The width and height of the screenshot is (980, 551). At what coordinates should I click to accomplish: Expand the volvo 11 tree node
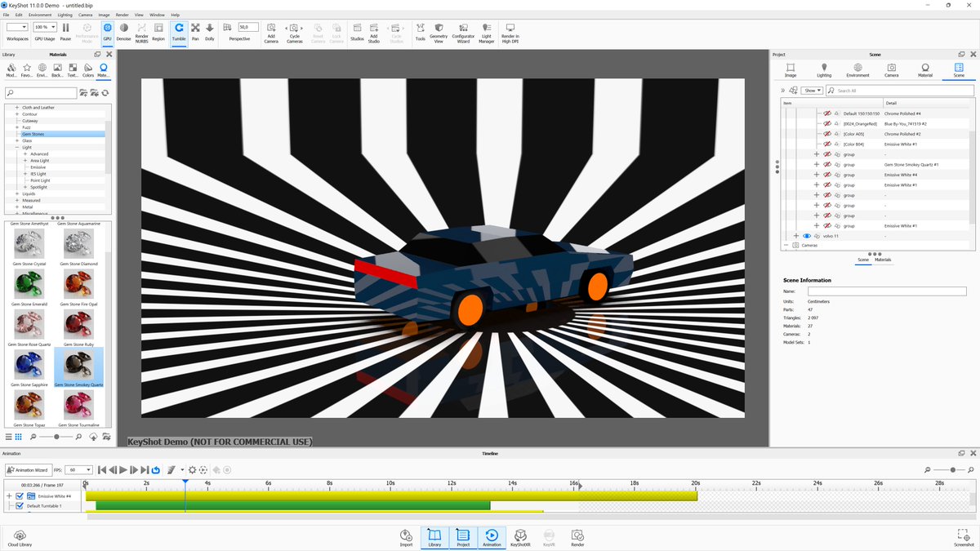point(796,236)
